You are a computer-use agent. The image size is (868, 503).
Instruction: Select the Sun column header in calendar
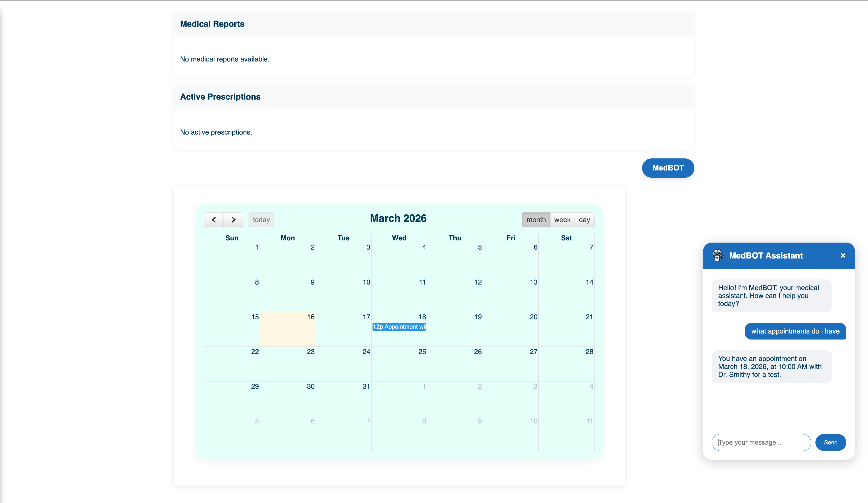[x=231, y=238]
